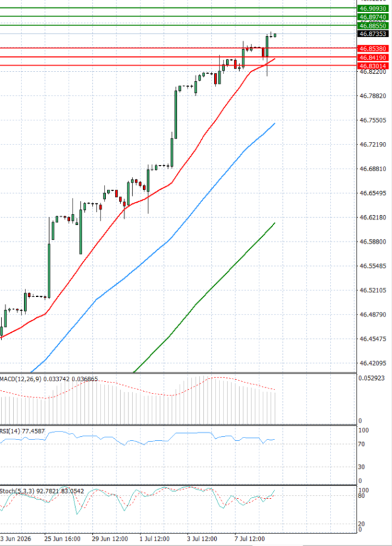392x546 pixels.
Task: Click the MACD(12,26,9) indicator label
Action: [49, 379]
